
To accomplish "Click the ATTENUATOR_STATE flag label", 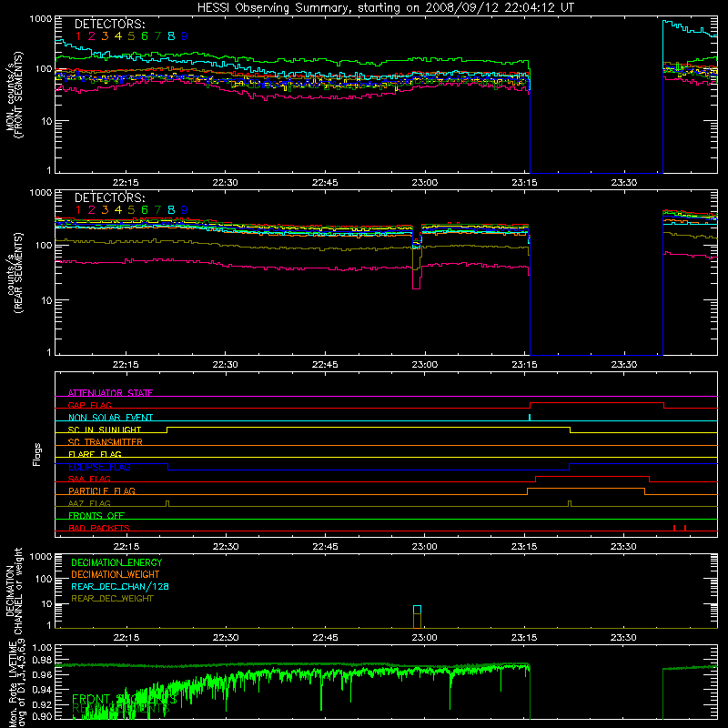I will (x=110, y=393).
